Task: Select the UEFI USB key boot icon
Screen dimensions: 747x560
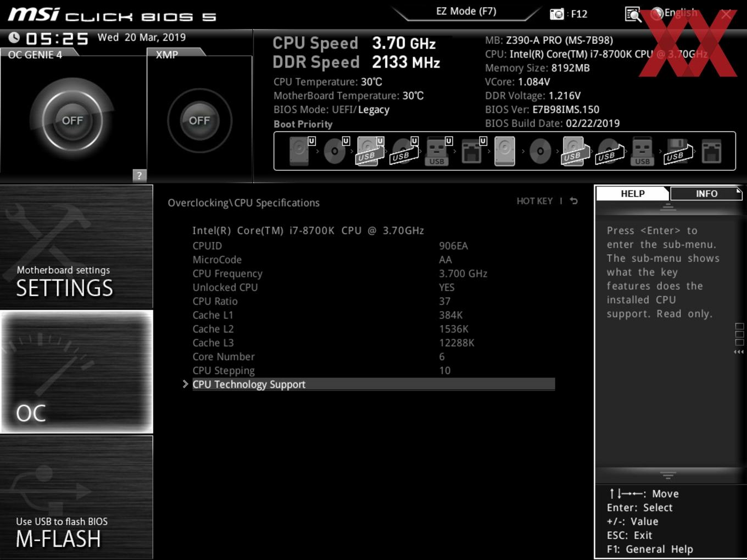Action: pyautogui.click(x=439, y=151)
